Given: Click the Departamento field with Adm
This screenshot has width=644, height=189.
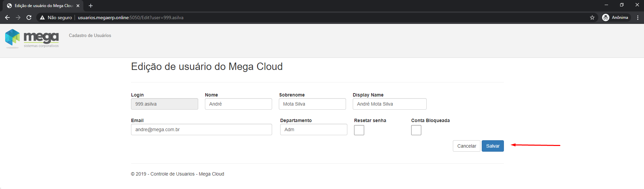Looking at the screenshot, I should [313, 129].
